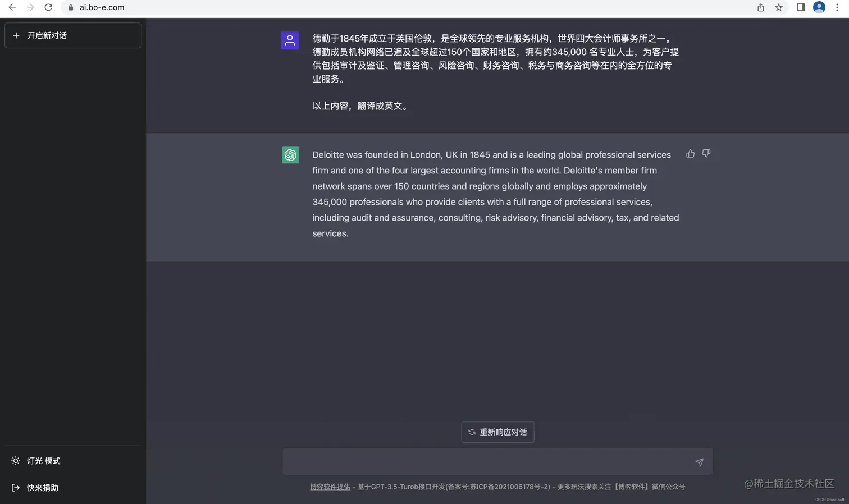Screen dimensions: 849x504
Task: Toggle the browser side panel icon
Action: point(801,7)
